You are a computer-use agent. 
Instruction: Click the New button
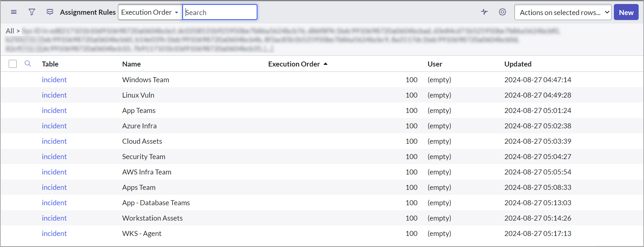626,12
